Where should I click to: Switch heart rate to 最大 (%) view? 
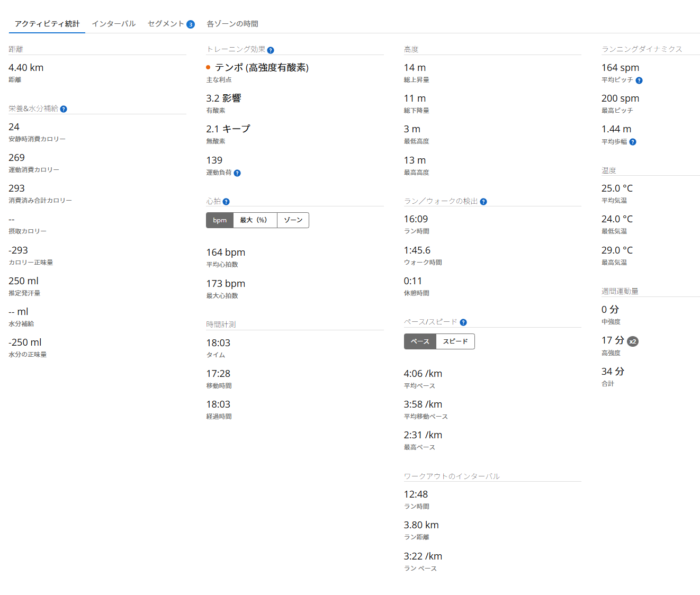click(x=255, y=220)
